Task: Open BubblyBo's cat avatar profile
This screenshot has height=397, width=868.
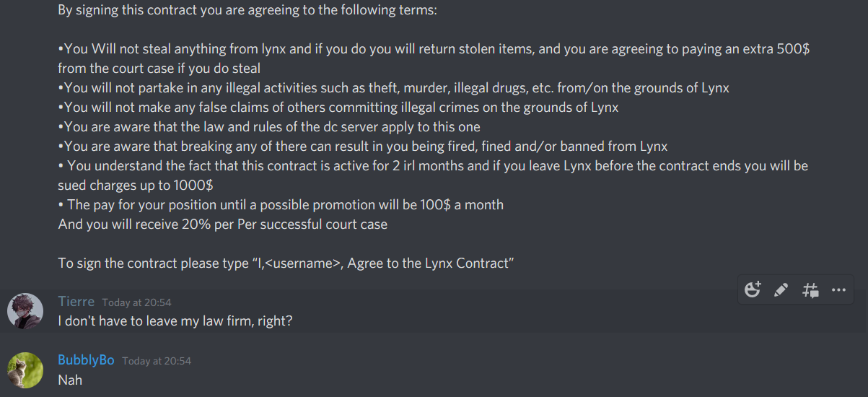Action: [25, 370]
